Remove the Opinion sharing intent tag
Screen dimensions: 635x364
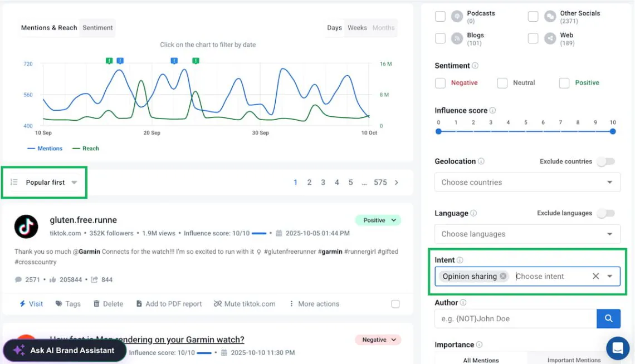tap(503, 276)
